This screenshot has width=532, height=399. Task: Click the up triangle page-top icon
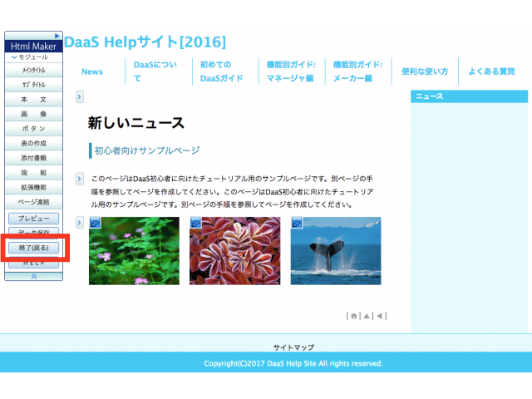click(x=367, y=316)
